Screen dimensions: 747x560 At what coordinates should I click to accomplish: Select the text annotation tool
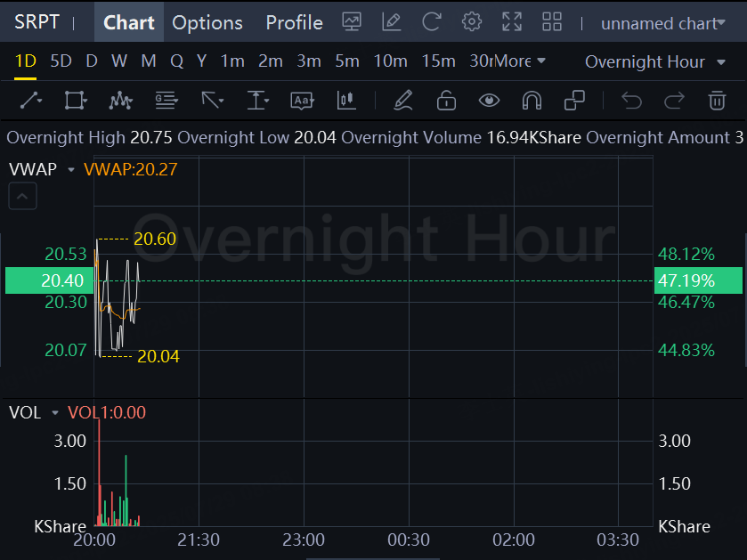tap(303, 101)
